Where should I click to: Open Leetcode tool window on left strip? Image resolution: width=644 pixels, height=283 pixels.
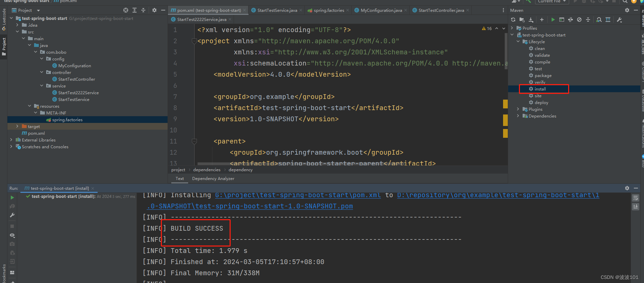(4, 20)
